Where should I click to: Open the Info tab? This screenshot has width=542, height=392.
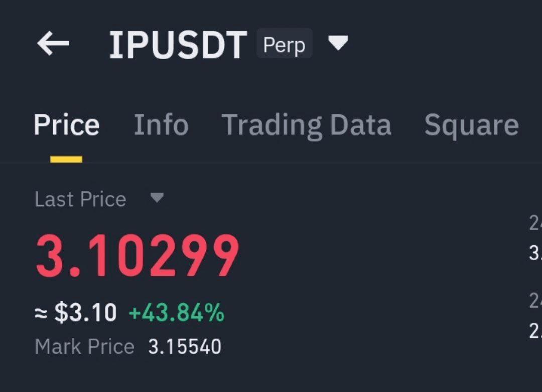coord(161,125)
